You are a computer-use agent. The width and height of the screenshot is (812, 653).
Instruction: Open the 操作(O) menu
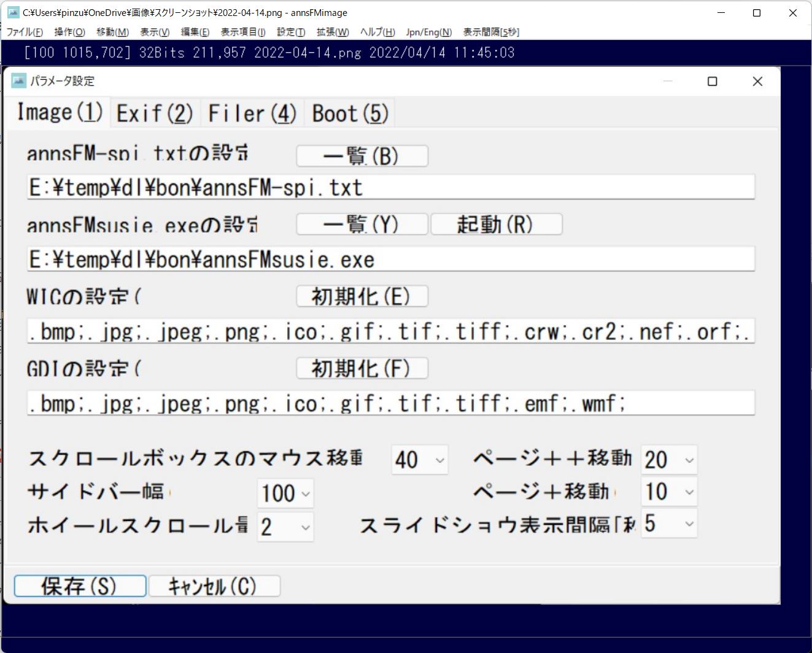(69, 32)
